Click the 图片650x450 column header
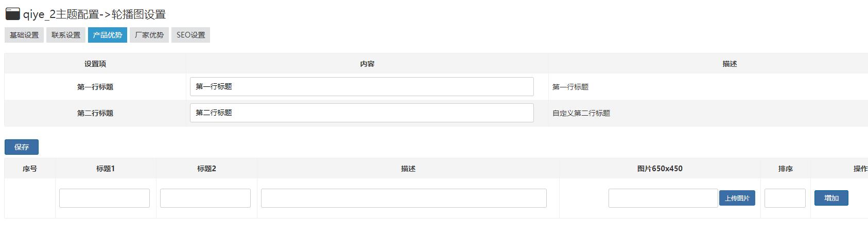 coord(660,169)
